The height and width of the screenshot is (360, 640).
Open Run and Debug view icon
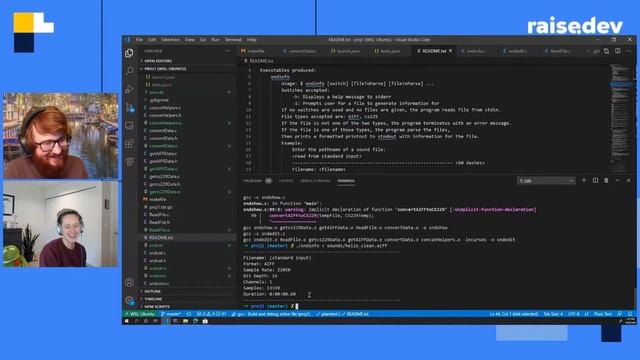(129, 89)
